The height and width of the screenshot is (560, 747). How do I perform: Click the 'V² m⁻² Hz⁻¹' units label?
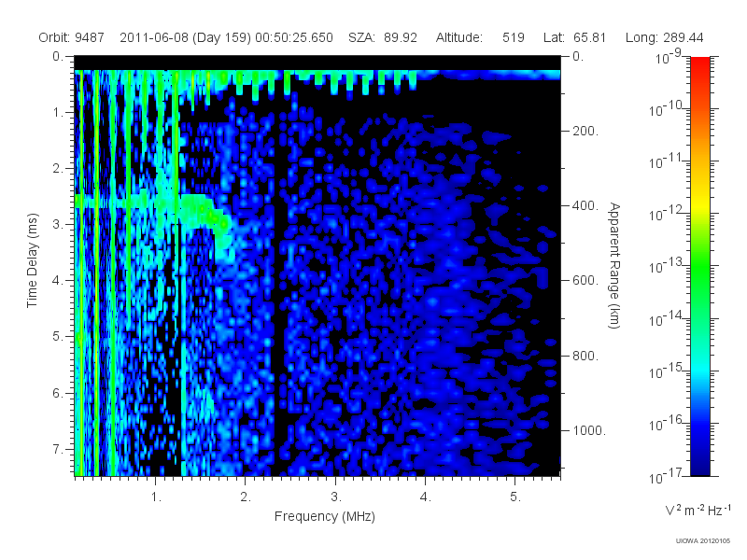(698, 510)
